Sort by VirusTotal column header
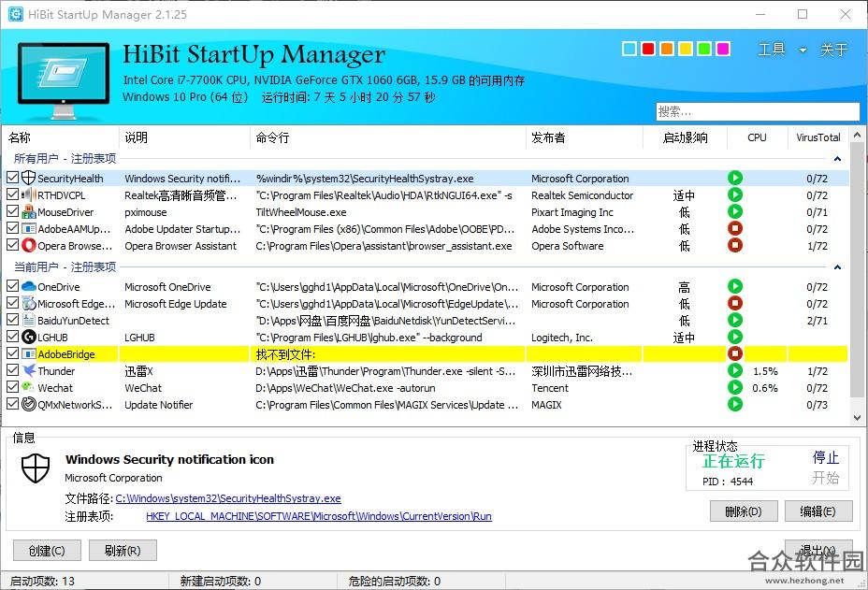 coord(817,137)
